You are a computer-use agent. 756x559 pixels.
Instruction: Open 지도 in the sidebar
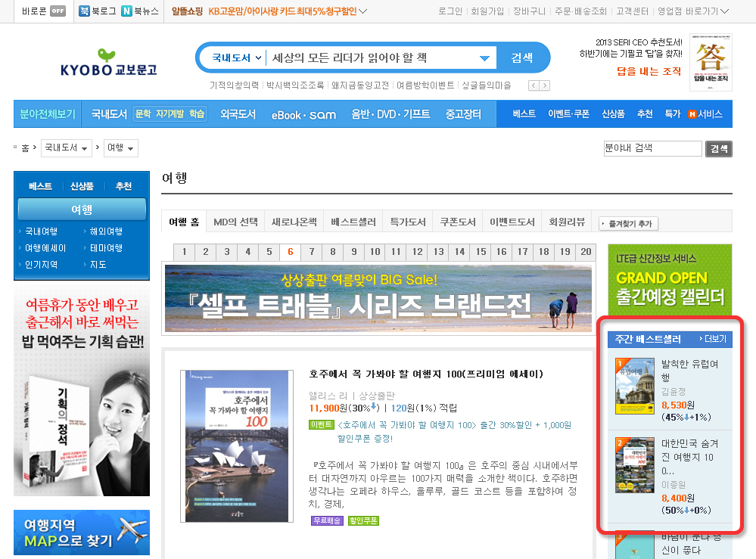pos(98,264)
